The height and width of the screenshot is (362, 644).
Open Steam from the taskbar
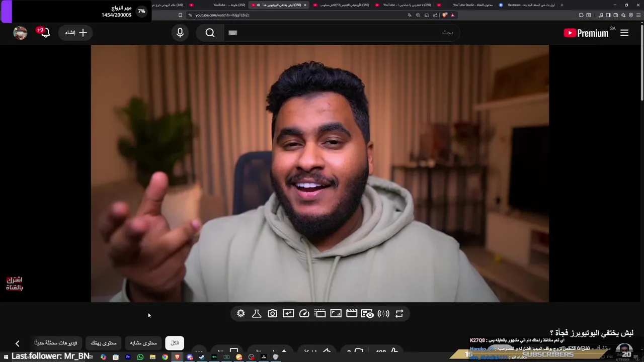pos(202,357)
